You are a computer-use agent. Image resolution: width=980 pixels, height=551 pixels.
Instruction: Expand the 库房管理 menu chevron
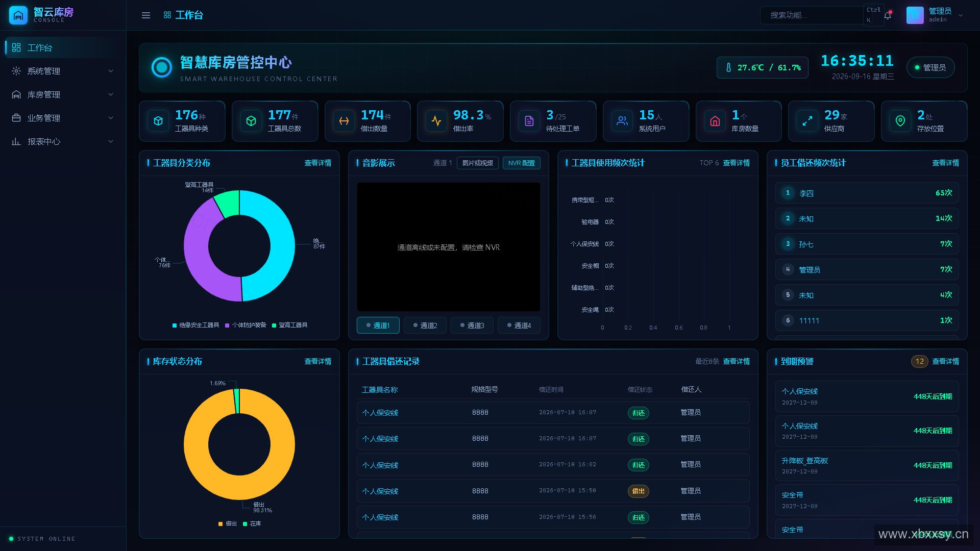click(111, 94)
